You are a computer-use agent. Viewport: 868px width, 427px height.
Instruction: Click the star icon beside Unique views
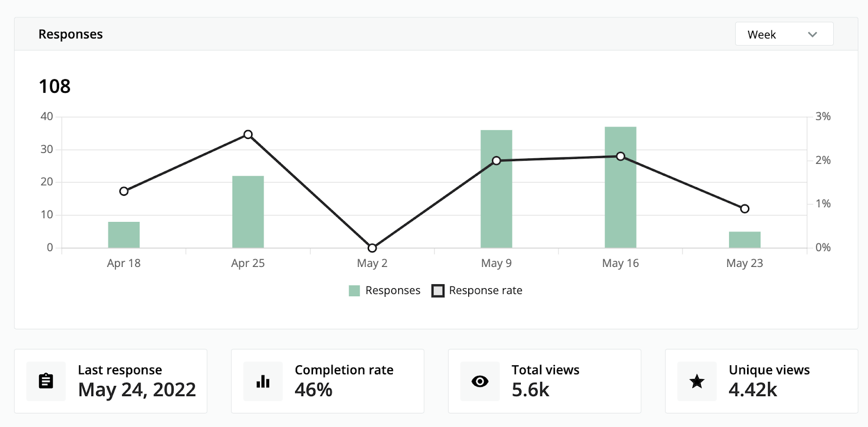point(697,381)
